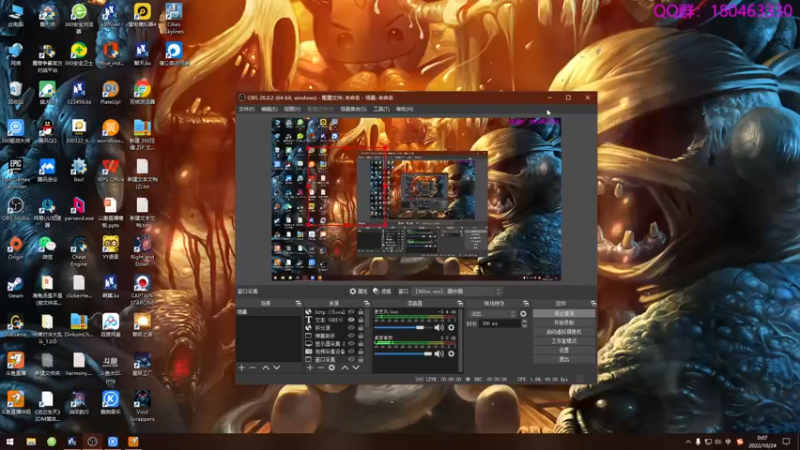Screen dimensions: 800x450
Task: Open the 帮助(H) menu in OBS
Action: coord(404,109)
